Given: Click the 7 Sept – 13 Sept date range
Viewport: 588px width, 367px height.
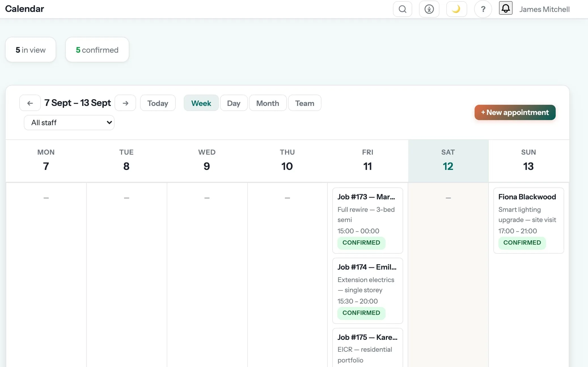Looking at the screenshot, I should pos(77,103).
